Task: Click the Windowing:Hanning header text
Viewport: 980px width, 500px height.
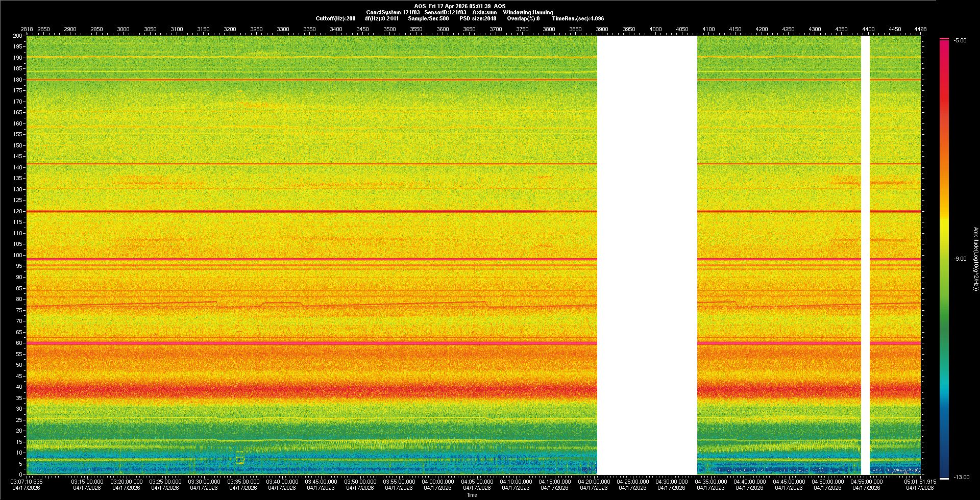Action: [x=528, y=12]
